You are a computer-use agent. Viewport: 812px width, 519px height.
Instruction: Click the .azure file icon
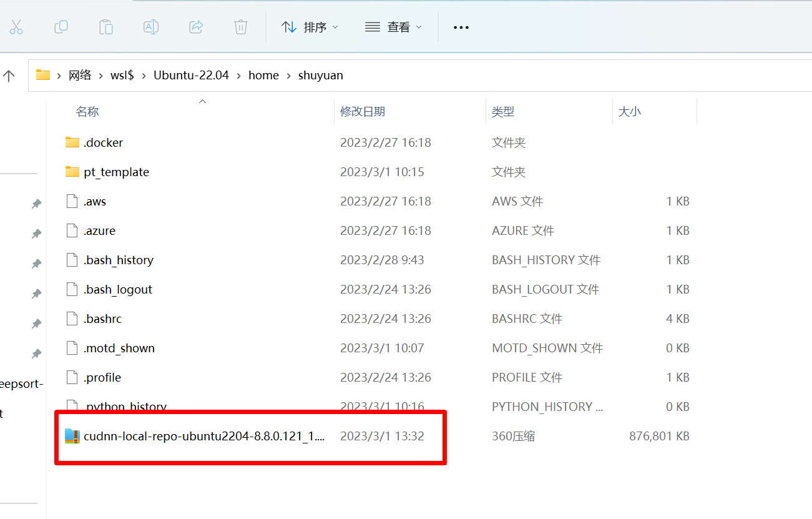pos(72,230)
